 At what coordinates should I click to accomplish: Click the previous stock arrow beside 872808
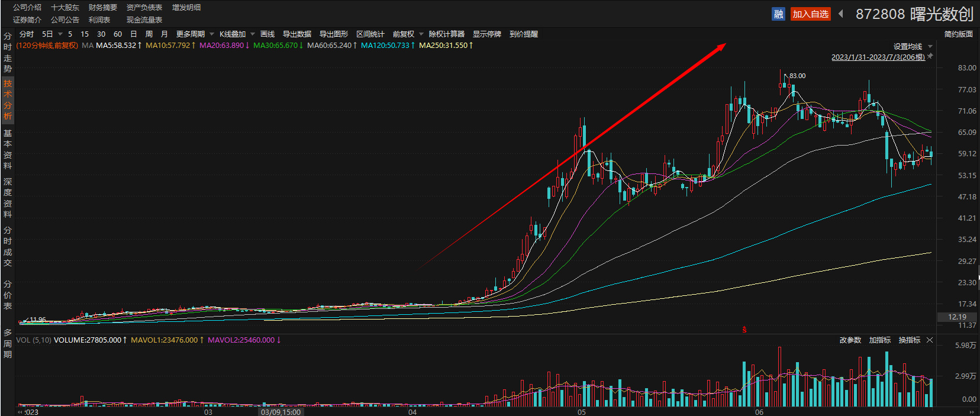(x=841, y=14)
